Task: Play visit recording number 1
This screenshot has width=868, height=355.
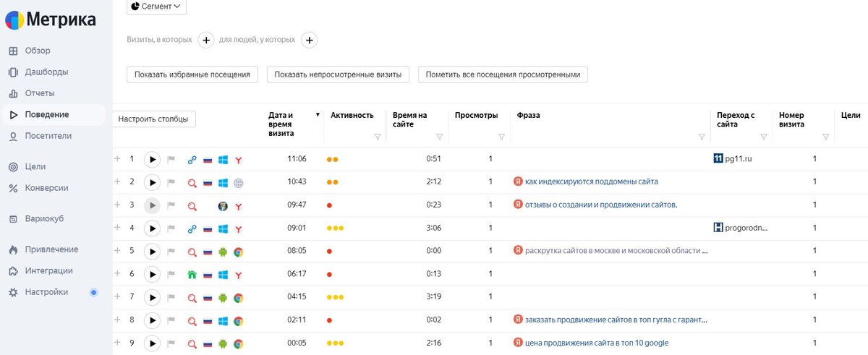Action: click(x=152, y=159)
